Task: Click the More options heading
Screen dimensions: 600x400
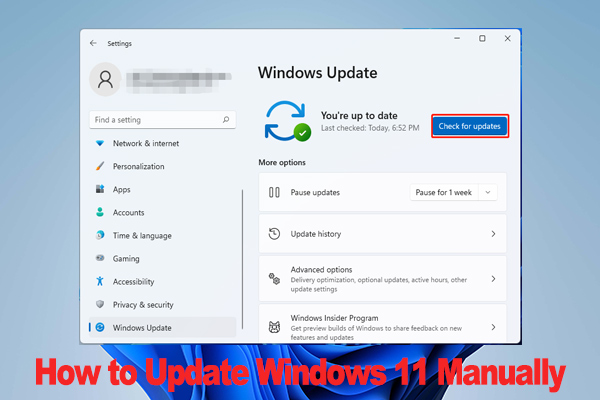Action: (282, 162)
